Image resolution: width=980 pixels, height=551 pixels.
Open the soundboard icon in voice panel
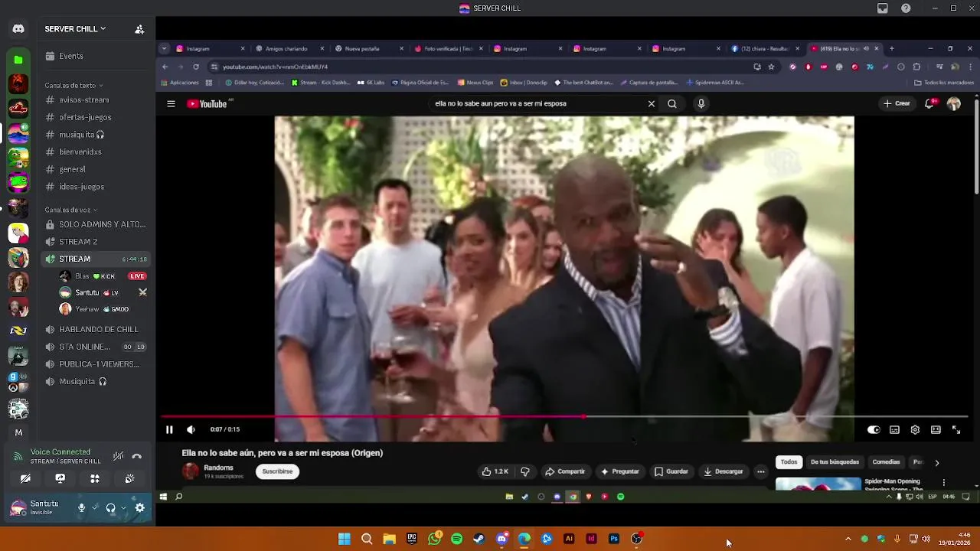pos(129,478)
